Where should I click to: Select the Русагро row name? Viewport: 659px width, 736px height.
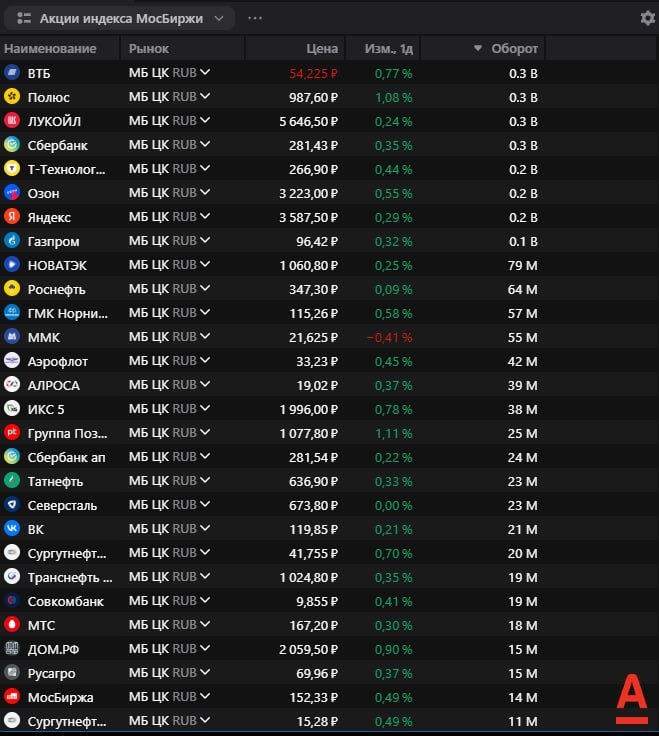pyautogui.click(x=51, y=674)
